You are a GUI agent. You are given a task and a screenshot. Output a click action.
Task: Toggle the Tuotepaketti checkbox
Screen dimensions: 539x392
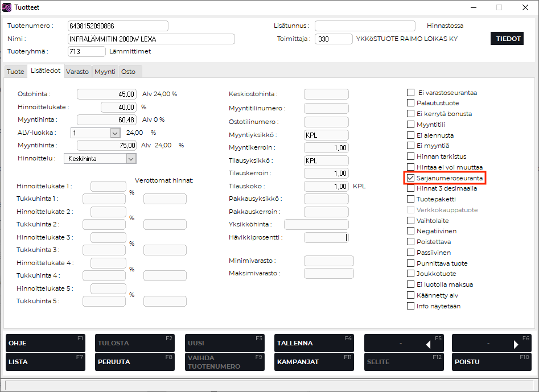pos(410,199)
